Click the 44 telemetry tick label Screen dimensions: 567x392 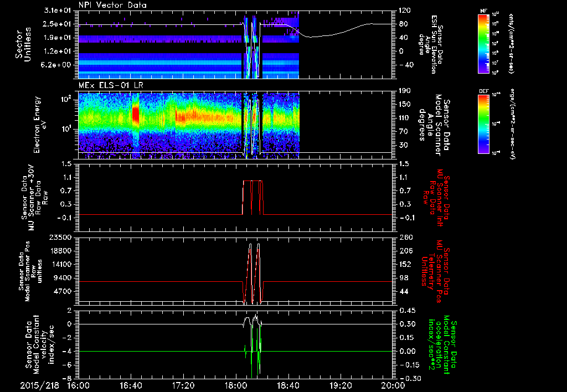pos(404,292)
